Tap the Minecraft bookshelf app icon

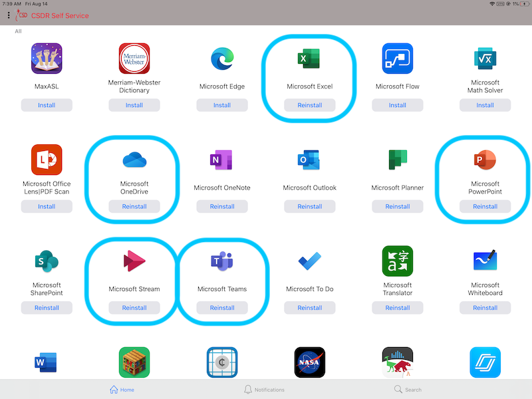tap(134, 362)
